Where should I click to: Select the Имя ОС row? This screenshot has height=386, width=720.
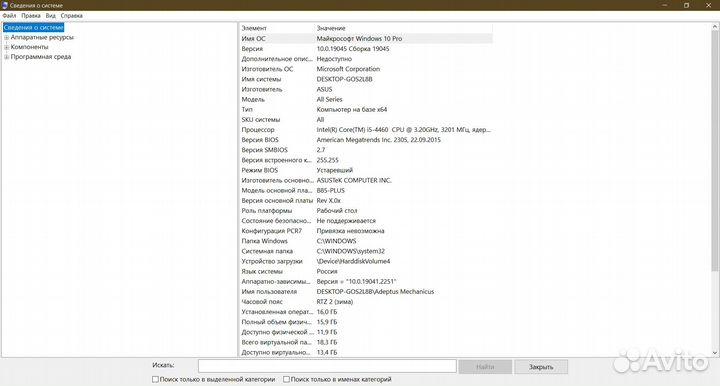coord(366,39)
